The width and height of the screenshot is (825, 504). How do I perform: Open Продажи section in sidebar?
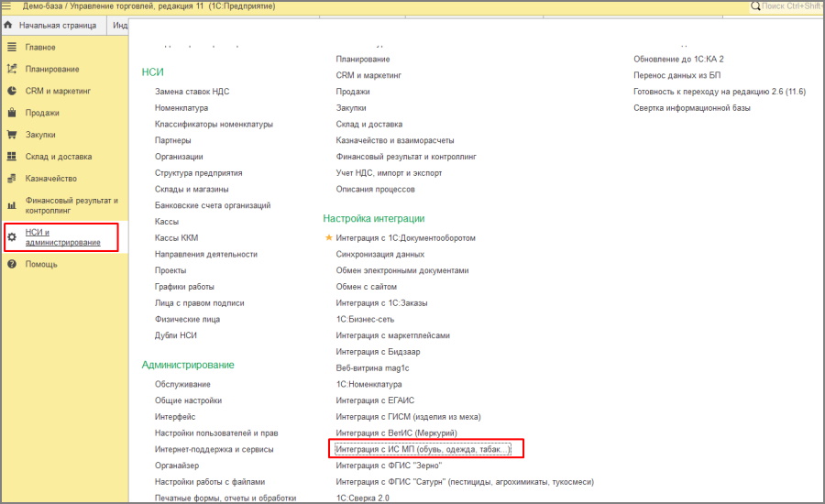[42, 113]
